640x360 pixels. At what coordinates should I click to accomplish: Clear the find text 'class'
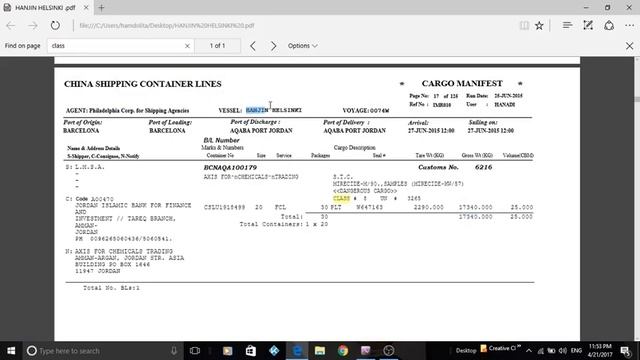point(187,46)
